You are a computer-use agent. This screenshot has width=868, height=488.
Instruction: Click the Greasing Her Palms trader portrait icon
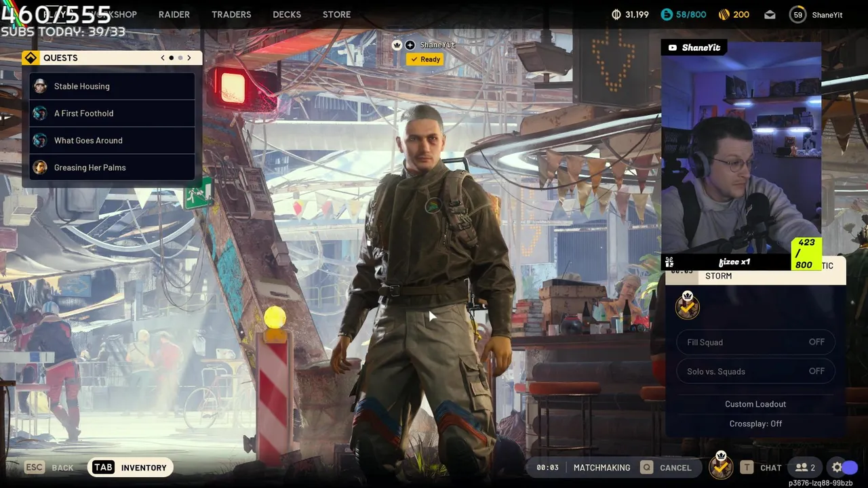[x=40, y=167]
